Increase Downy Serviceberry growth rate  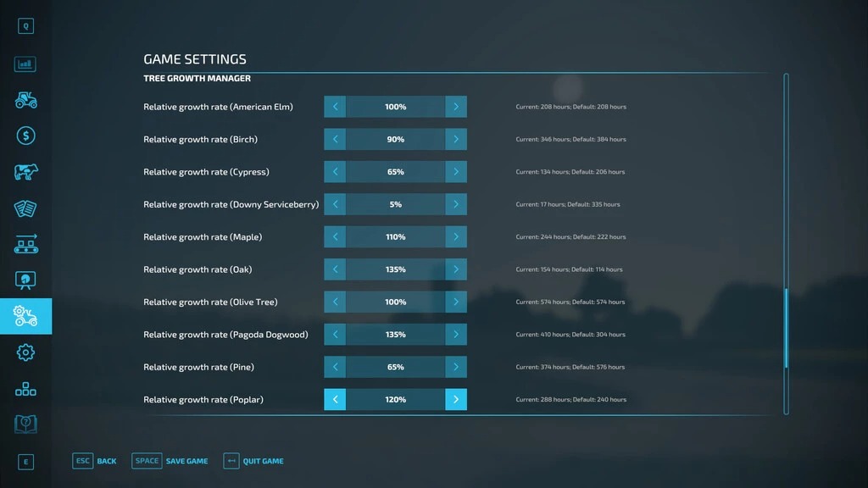pyautogui.click(x=456, y=204)
